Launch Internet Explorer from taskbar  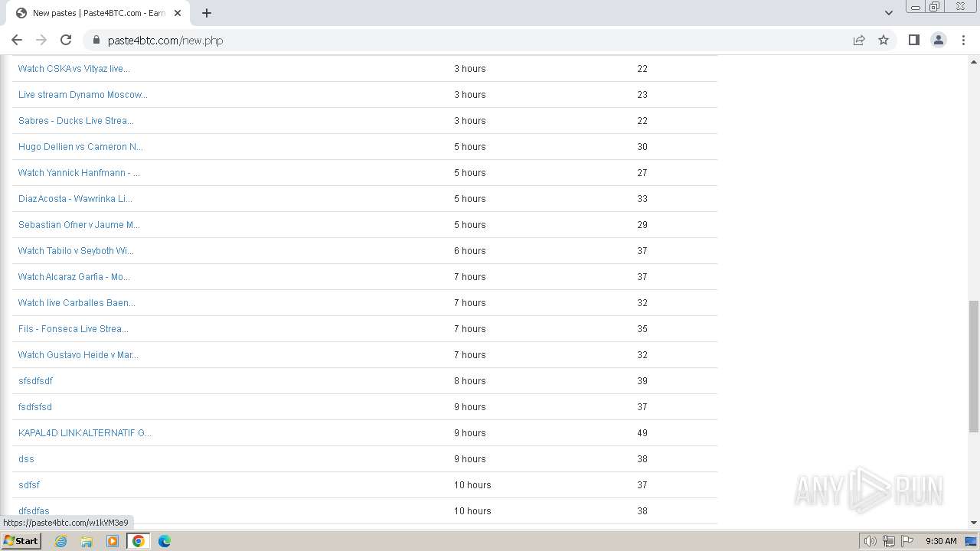coord(61,541)
